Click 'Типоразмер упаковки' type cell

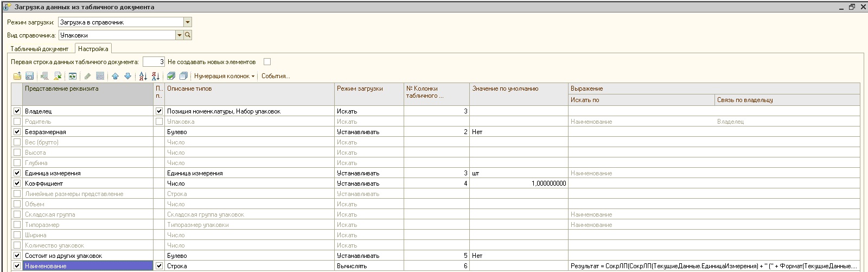[x=250, y=225]
